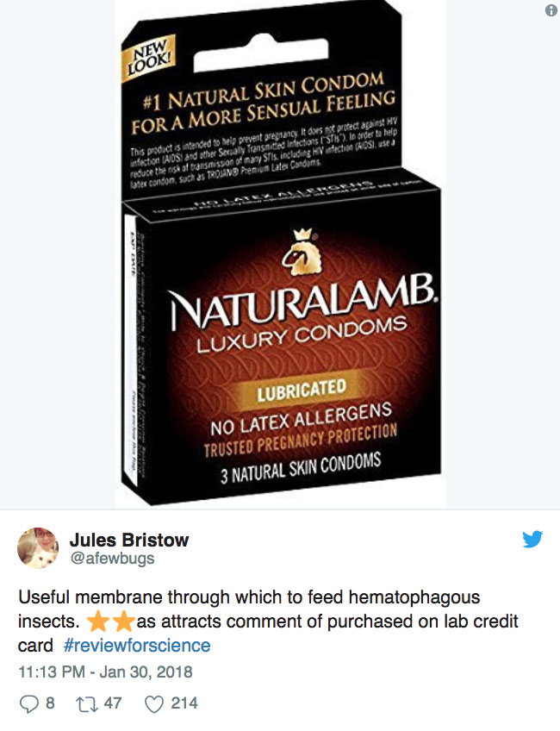
Task: Open the Jules Bristow display name
Action: tap(129, 540)
